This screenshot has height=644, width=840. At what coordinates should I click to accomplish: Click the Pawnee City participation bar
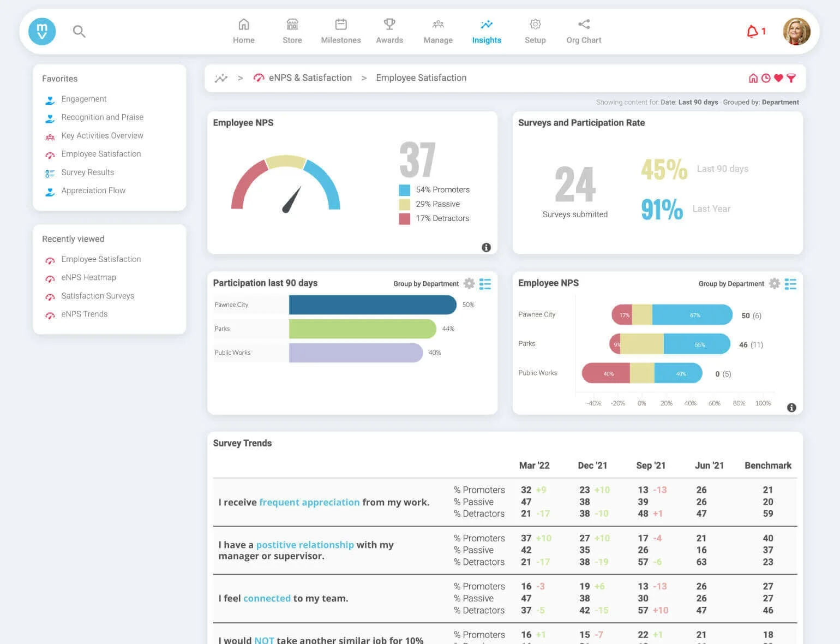coord(373,305)
